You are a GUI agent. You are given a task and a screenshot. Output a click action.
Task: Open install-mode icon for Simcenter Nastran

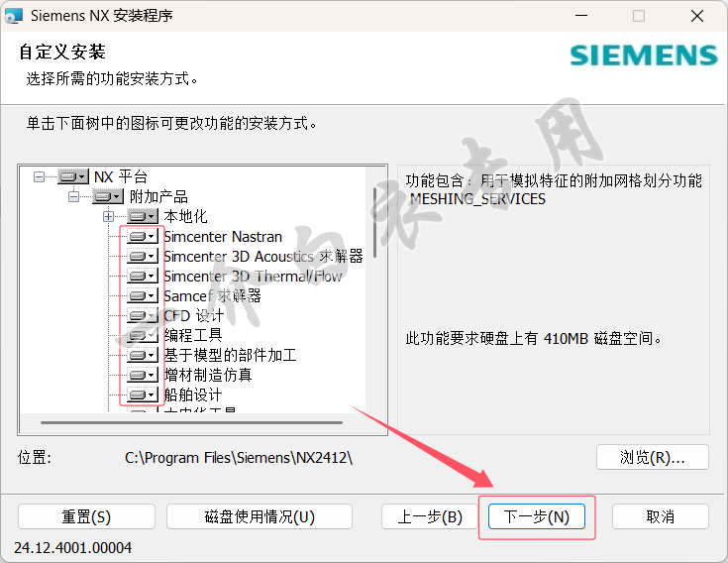(142, 237)
